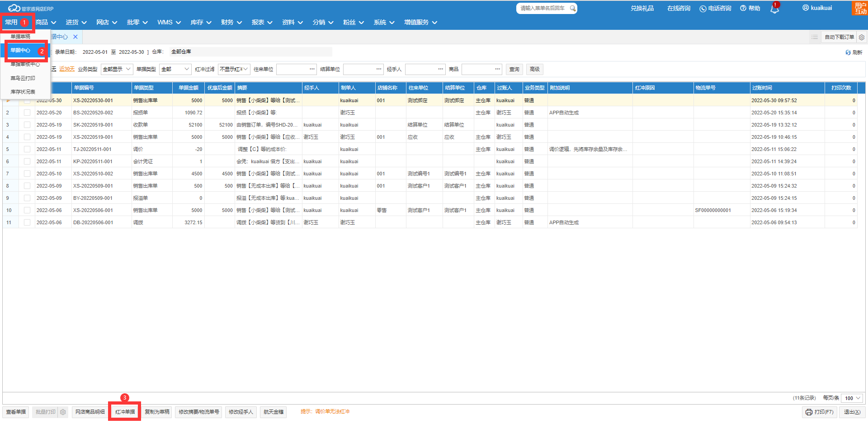Tick checkbox for row SK-20220519-001
The image size is (868, 424).
pyautogui.click(x=27, y=125)
